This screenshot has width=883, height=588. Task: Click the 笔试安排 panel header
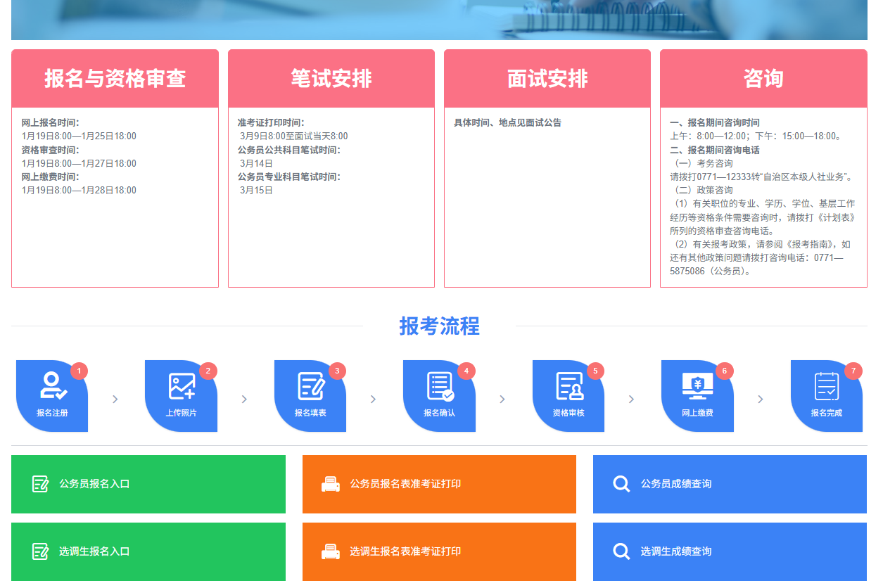pos(331,79)
